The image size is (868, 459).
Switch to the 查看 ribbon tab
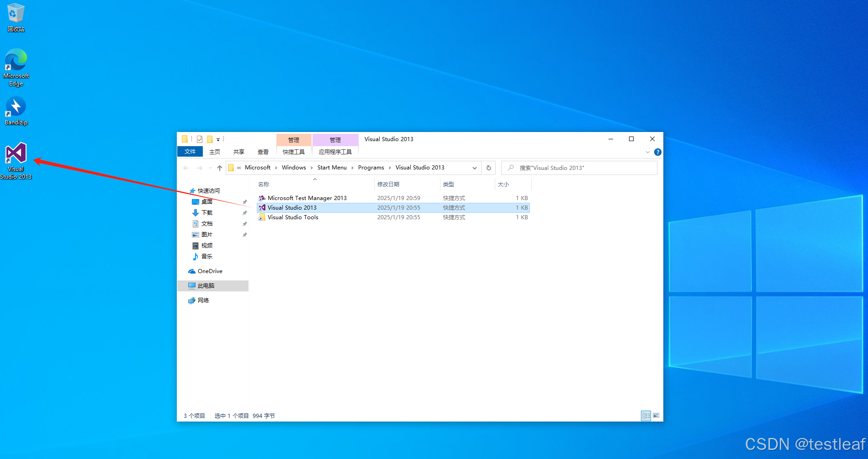tap(263, 152)
